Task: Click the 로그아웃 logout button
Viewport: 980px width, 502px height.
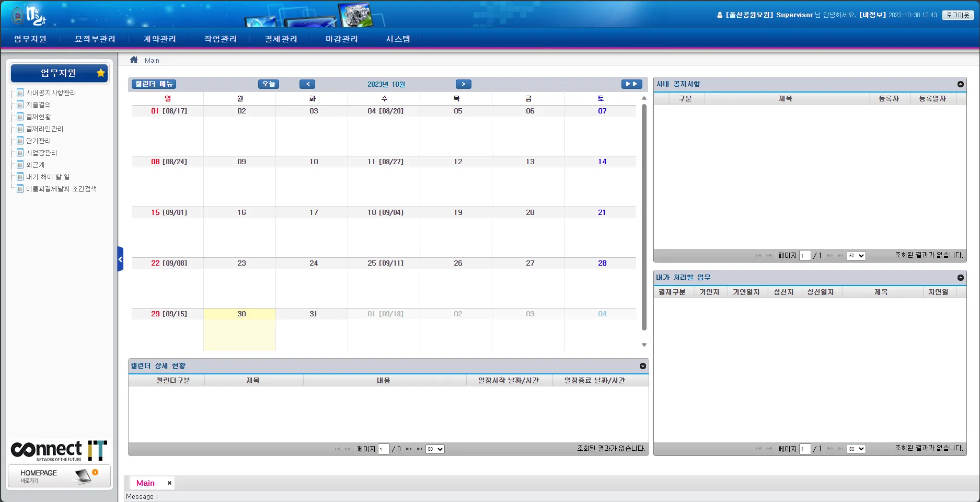Action: [x=958, y=15]
